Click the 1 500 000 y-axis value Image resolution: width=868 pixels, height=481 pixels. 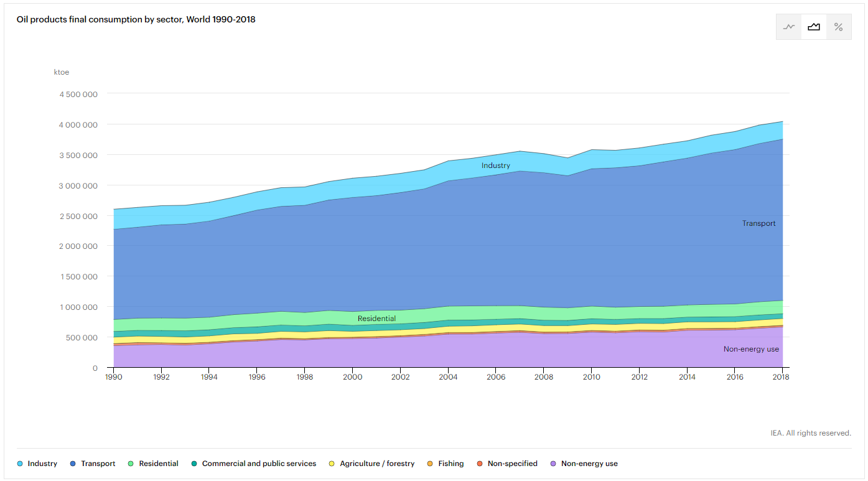click(78, 276)
